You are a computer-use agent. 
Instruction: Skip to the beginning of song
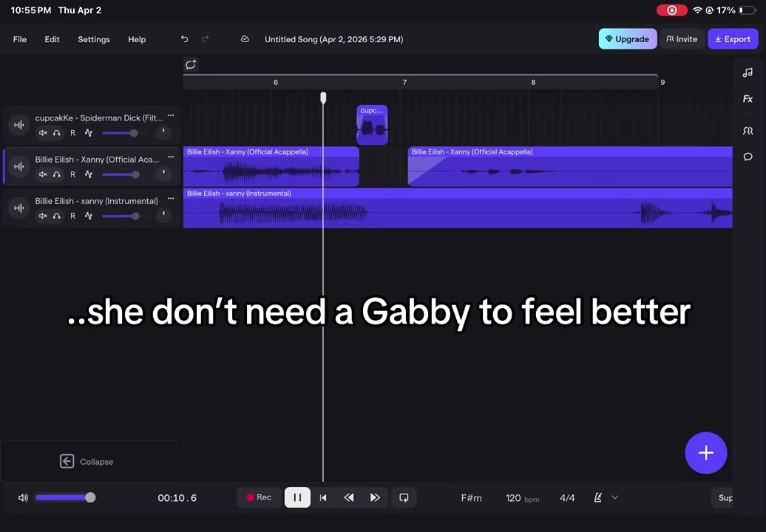pos(323,497)
